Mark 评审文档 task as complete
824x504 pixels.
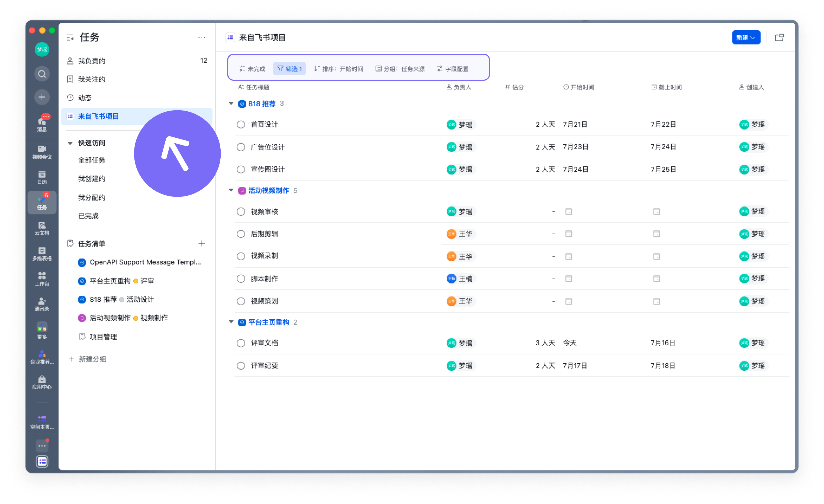[x=241, y=343]
